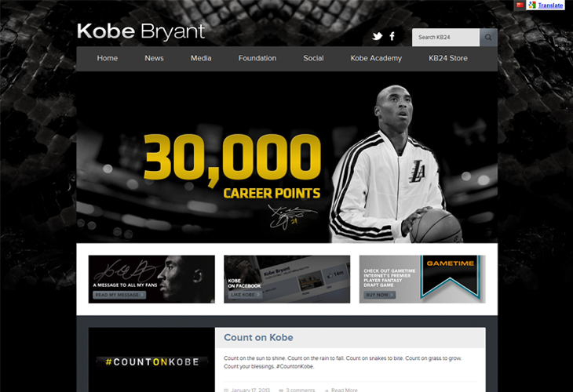Open the Foundation menu item
Viewport: 573px width, 392px height.
tap(257, 58)
